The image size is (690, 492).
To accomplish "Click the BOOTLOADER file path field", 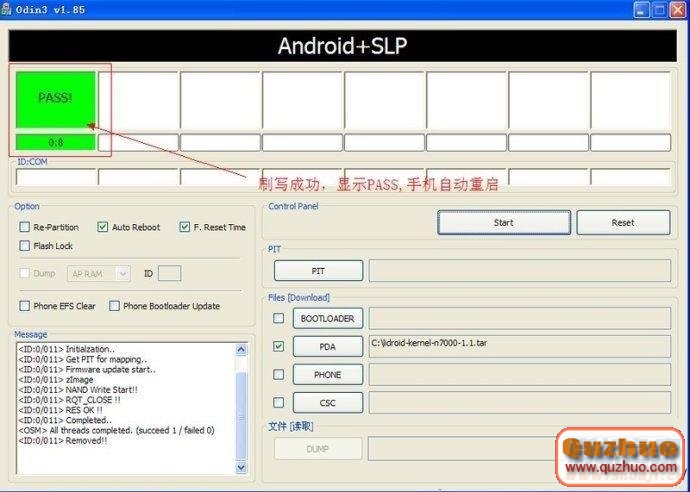I will (520, 318).
